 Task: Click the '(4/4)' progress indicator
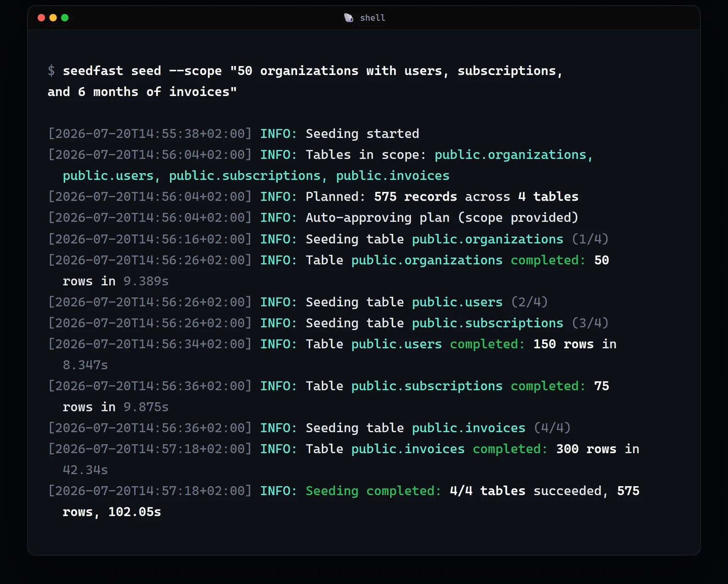coord(552,428)
